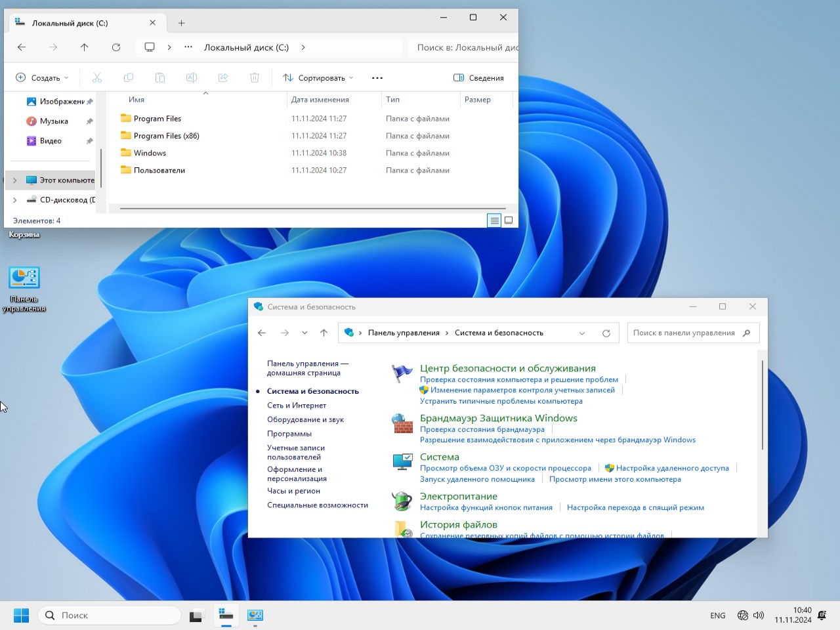The height and width of the screenshot is (630, 840).
Task: Open the notification bell in system tray
Action: click(x=822, y=615)
